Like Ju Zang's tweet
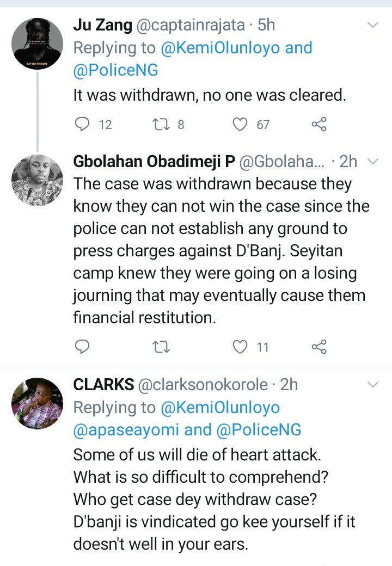 [240, 125]
